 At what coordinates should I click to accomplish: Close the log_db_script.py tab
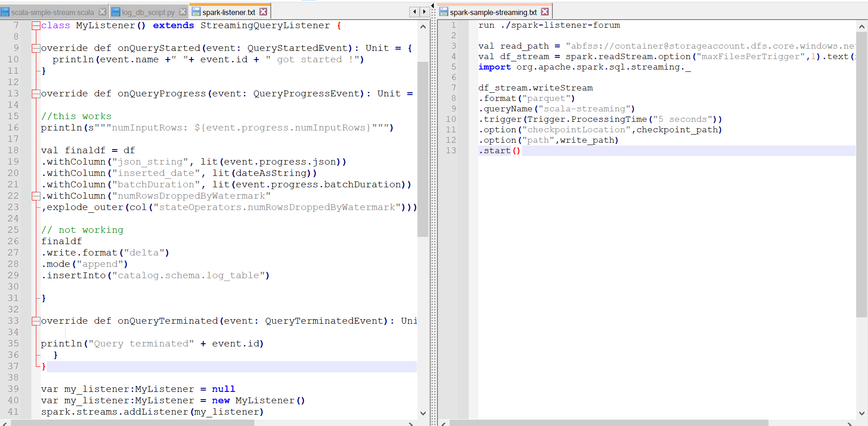(x=183, y=12)
